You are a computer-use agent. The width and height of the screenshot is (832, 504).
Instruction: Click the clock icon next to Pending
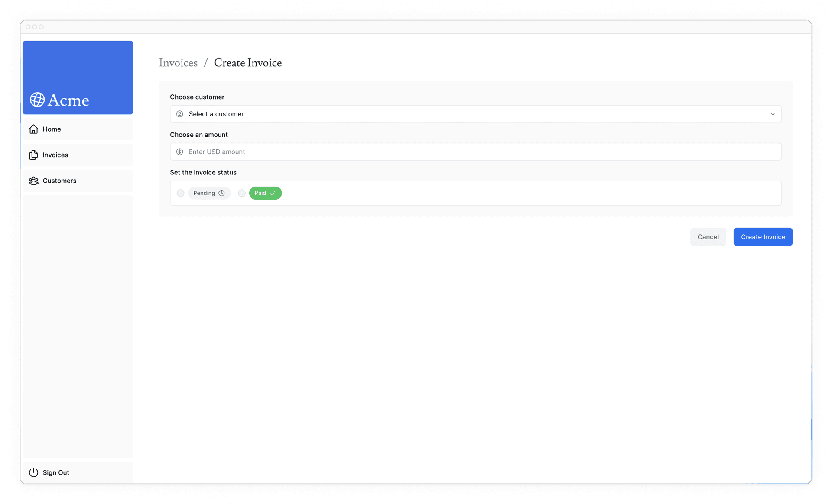pyautogui.click(x=222, y=193)
